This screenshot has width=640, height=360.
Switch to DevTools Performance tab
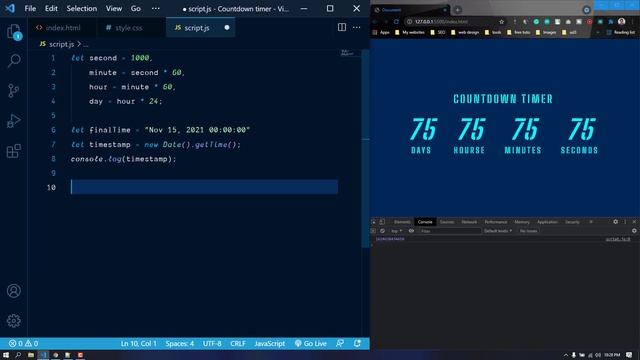coord(496,222)
